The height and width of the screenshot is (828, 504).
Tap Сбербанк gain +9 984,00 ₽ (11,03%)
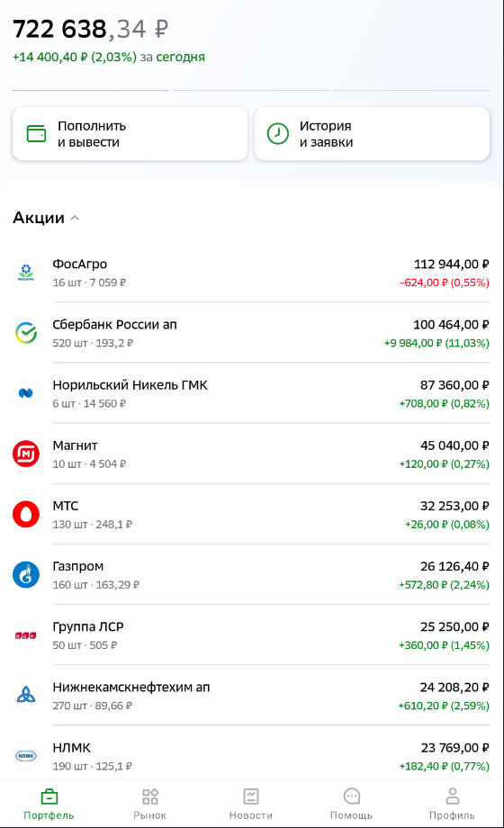436,343
